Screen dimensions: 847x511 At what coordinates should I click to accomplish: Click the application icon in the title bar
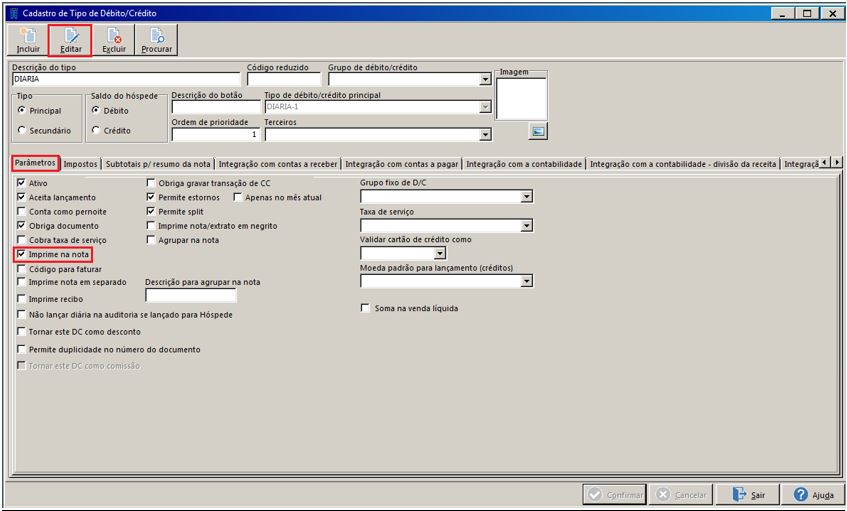pyautogui.click(x=14, y=13)
